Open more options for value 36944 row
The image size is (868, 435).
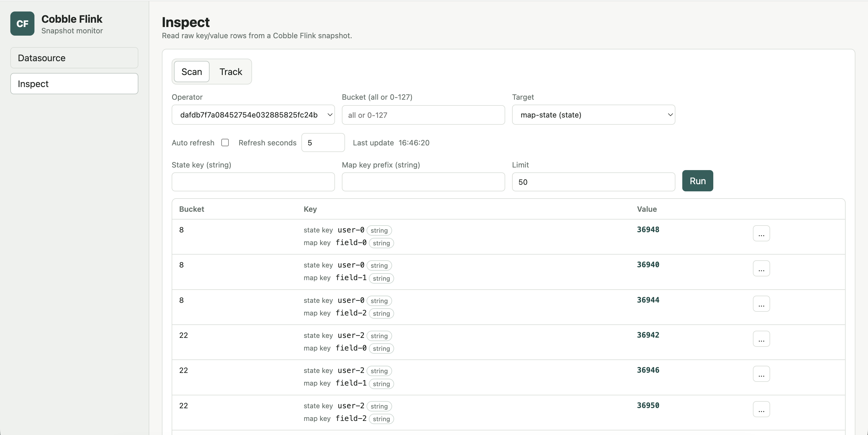click(761, 304)
